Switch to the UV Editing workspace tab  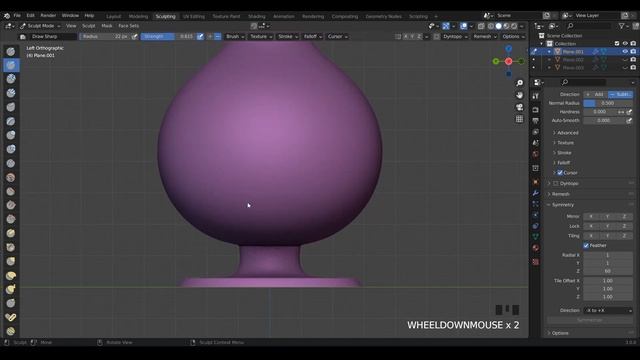click(193, 16)
